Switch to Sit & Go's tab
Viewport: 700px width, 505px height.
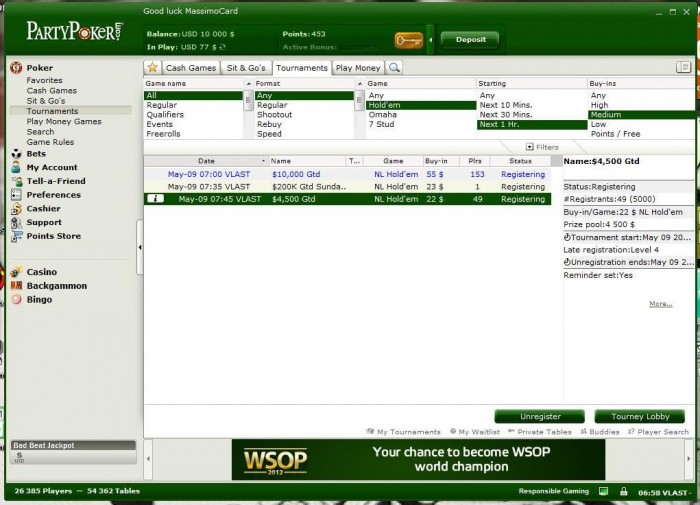[x=246, y=68]
